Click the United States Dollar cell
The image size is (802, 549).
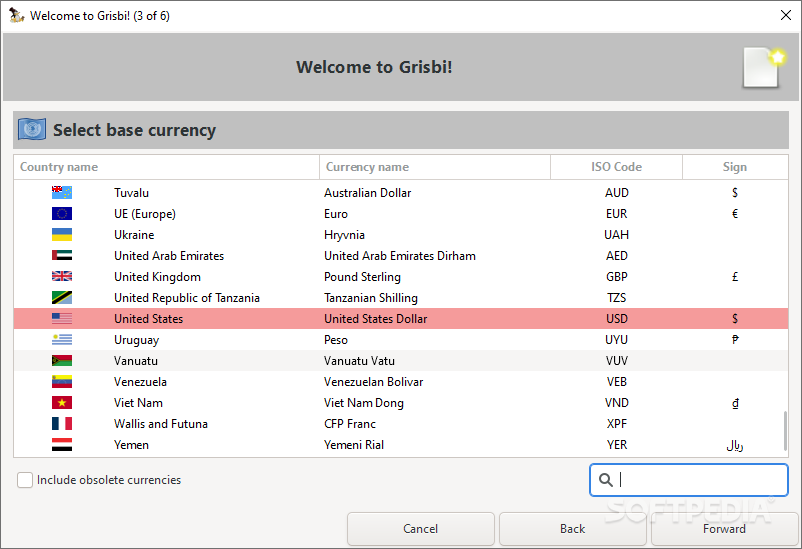(375, 319)
